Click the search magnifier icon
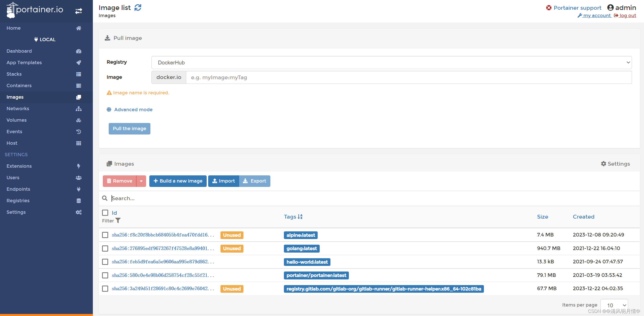Screen dimensions: 644x316 (105, 198)
